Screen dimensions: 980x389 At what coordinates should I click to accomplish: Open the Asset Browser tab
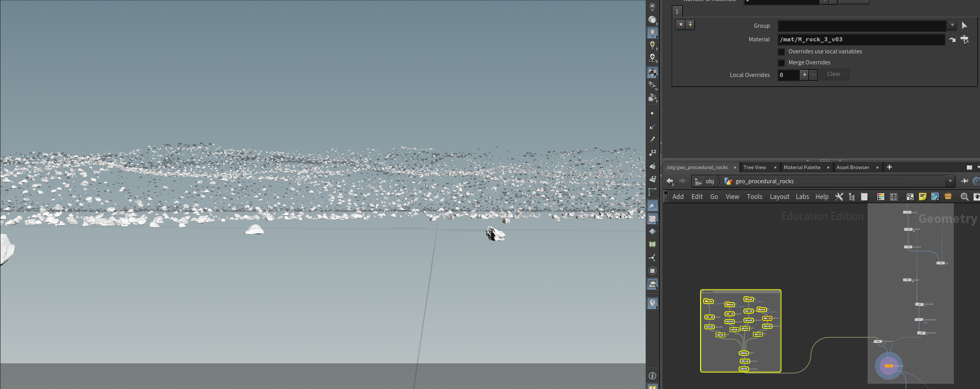[x=853, y=168]
